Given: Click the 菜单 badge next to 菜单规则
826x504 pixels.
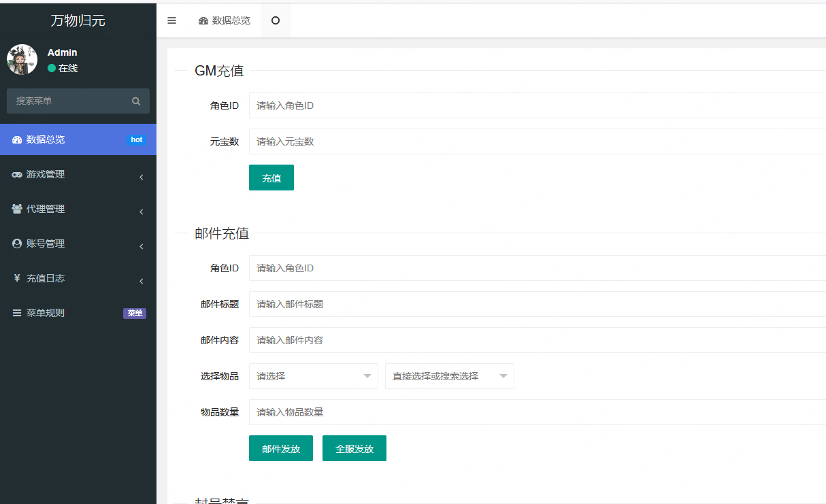Looking at the screenshot, I should tap(134, 313).
